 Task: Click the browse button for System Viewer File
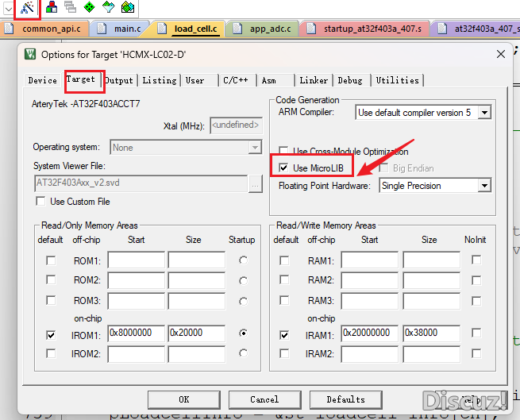255,183
